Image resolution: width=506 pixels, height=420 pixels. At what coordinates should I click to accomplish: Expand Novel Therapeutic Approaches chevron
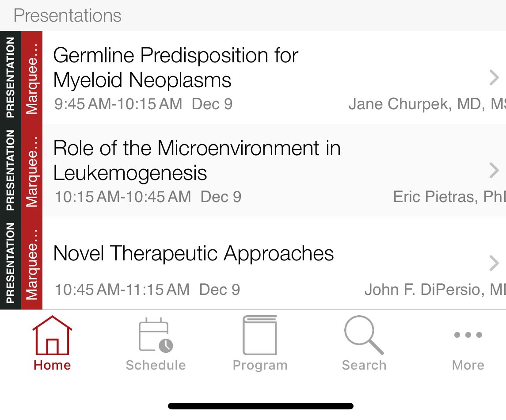coord(494,263)
